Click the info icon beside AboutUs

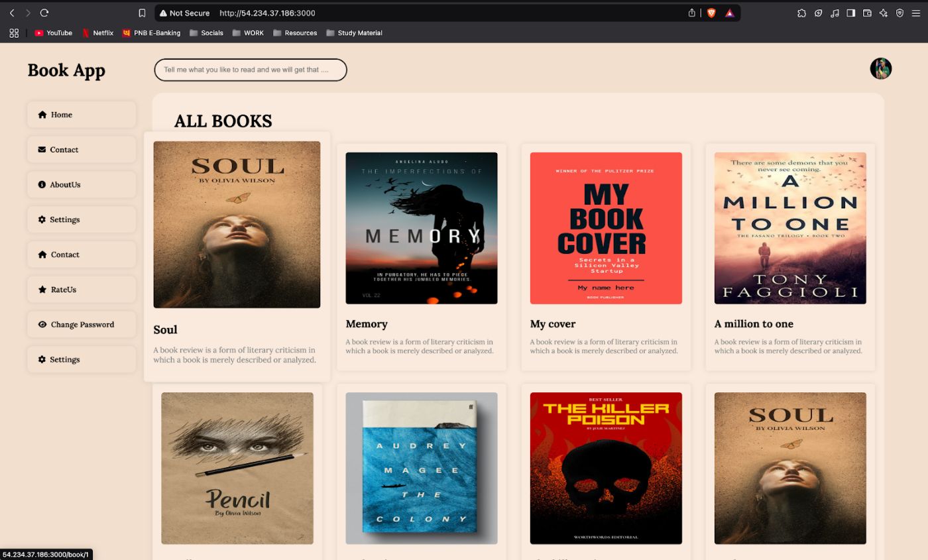click(x=42, y=184)
